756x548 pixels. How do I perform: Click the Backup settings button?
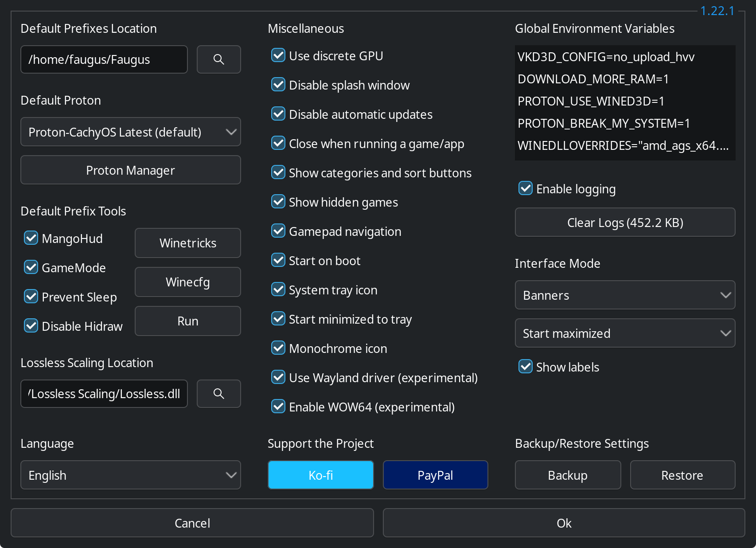pyautogui.click(x=568, y=475)
